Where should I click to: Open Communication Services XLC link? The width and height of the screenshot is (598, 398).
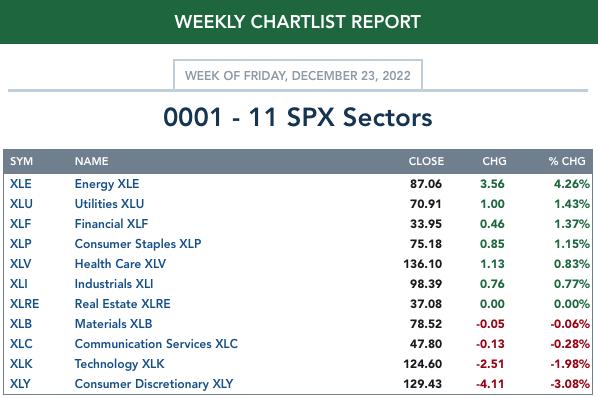point(156,344)
